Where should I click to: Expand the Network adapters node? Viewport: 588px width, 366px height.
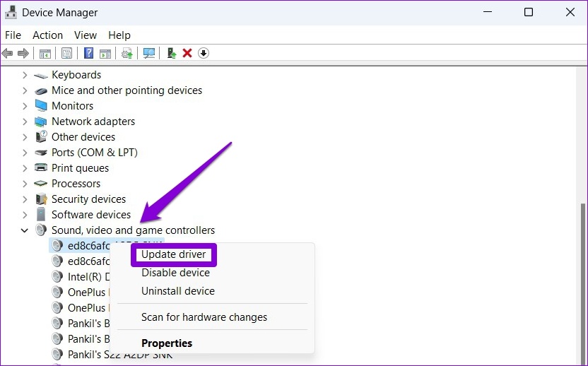[25, 122]
